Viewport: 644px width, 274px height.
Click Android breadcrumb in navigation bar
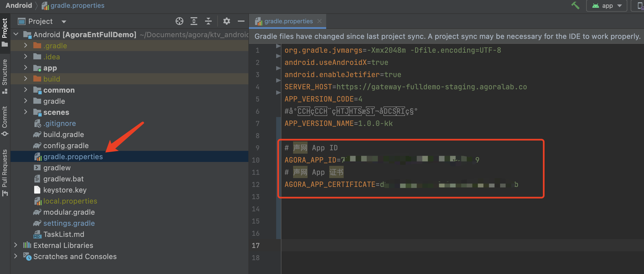coord(19,6)
